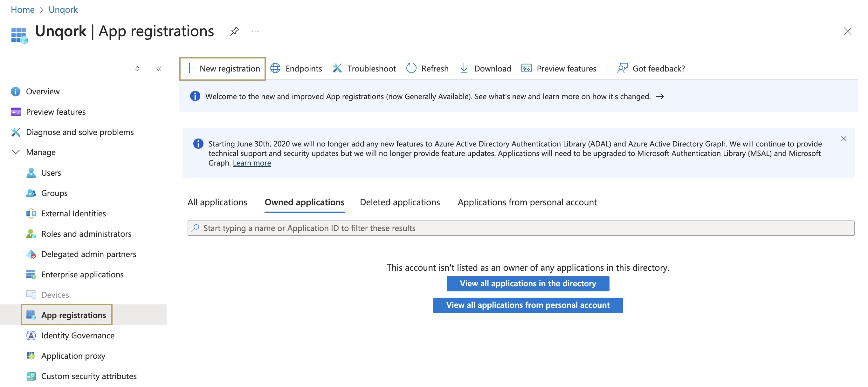Click the Roles and administrators icon
The image size is (868, 387).
31,234
